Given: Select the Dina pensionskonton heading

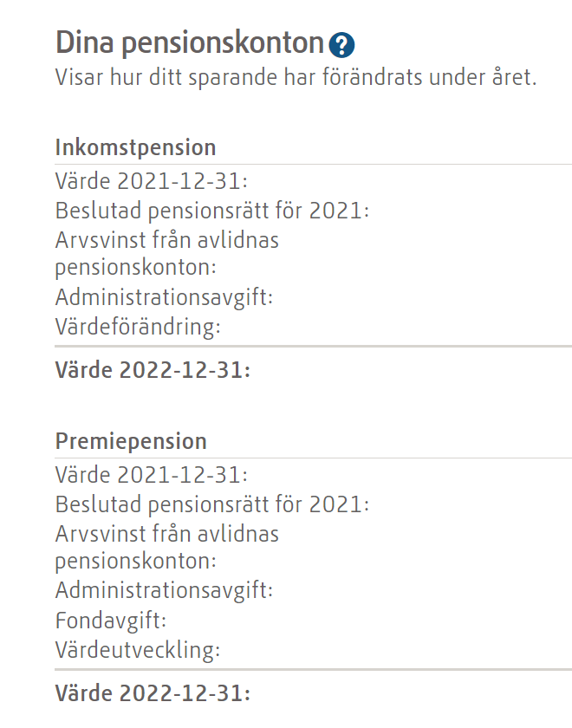Looking at the screenshot, I should [190, 42].
